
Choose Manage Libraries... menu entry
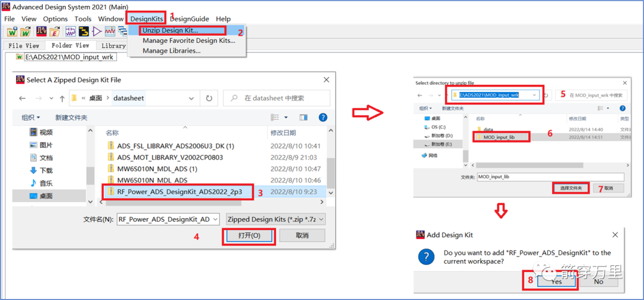[x=172, y=51]
